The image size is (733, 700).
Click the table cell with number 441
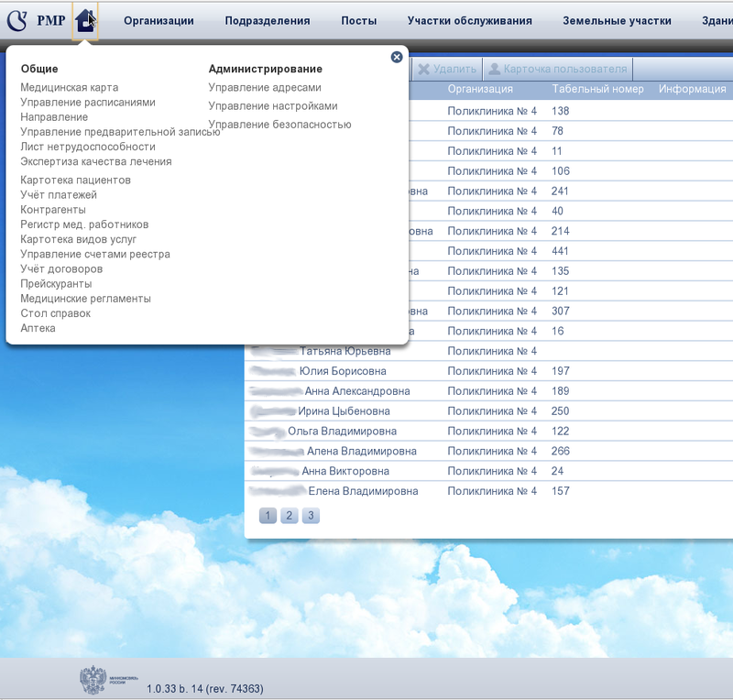(560, 251)
